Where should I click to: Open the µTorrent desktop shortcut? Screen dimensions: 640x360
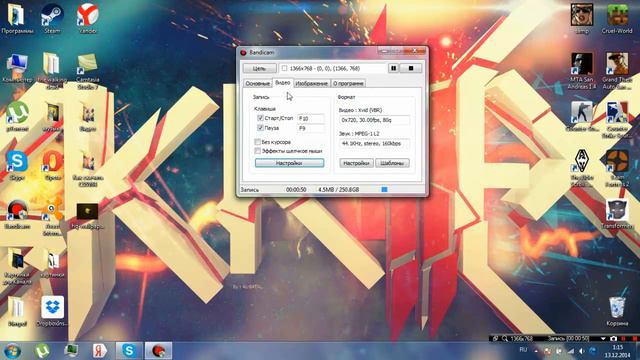coord(17,117)
